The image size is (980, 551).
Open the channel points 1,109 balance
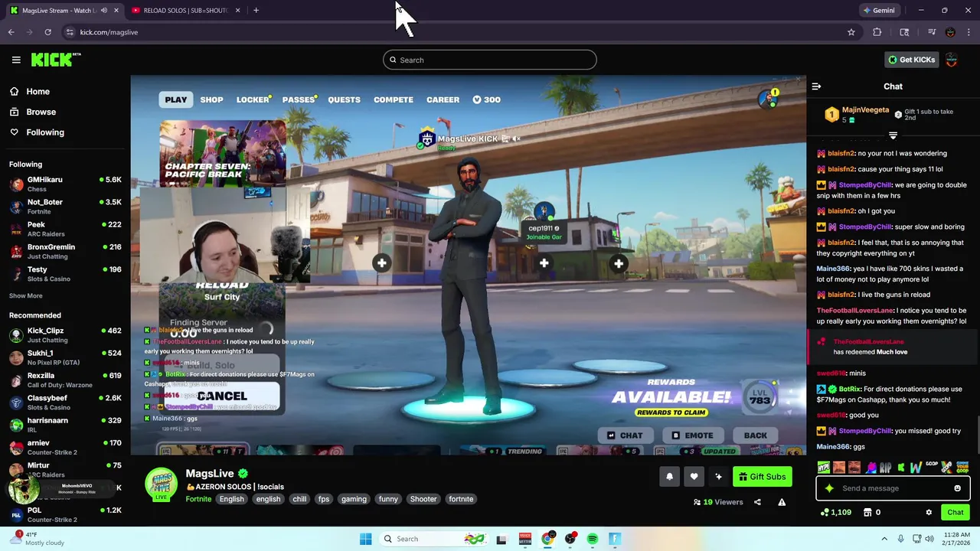point(835,513)
